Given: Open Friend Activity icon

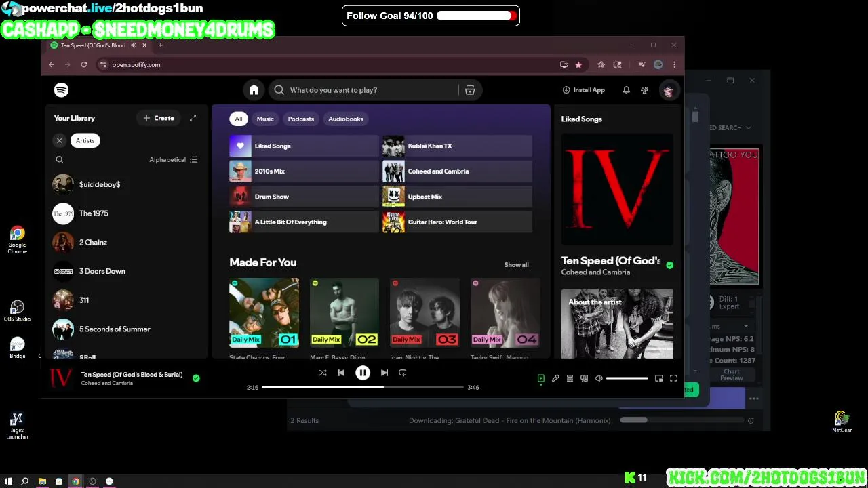Looking at the screenshot, I should (x=644, y=90).
